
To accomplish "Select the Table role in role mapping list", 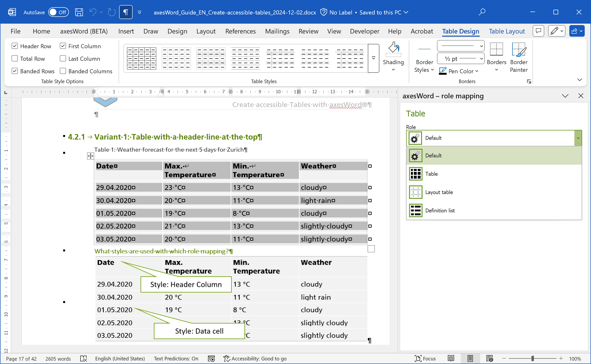I will pyautogui.click(x=431, y=174).
